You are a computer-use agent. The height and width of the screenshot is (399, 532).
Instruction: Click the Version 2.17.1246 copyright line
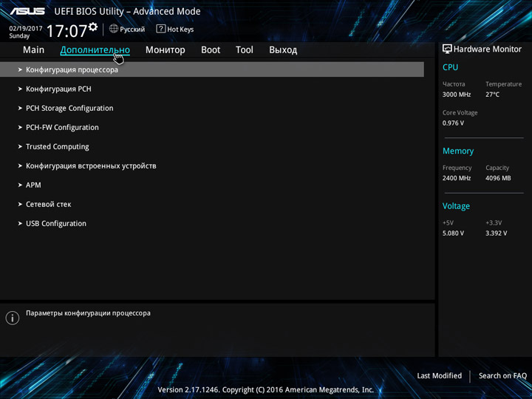click(x=266, y=389)
